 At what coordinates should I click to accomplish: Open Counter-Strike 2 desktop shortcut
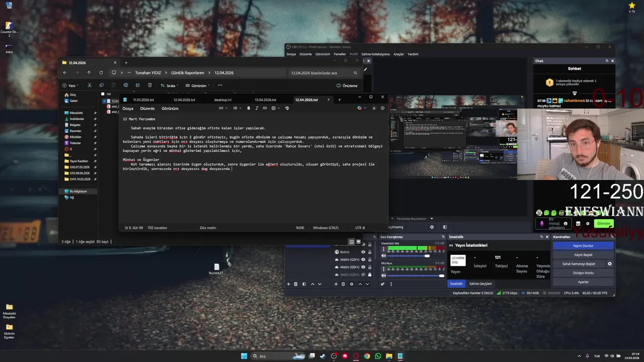[9, 28]
